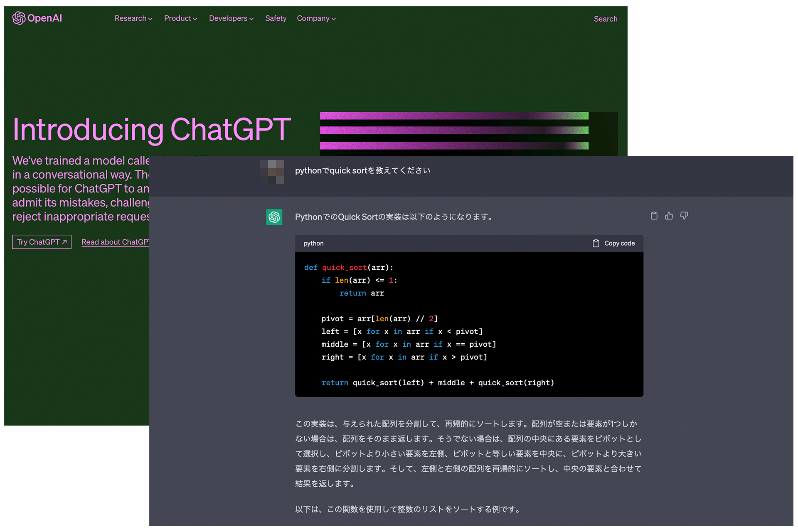The width and height of the screenshot is (798, 532).
Task: Copy the ChatGPT response with clipboard icon
Action: point(654,216)
